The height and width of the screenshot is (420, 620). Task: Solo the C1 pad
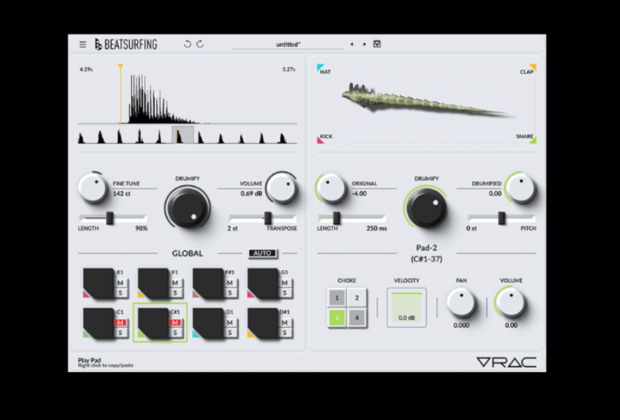tap(121, 333)
